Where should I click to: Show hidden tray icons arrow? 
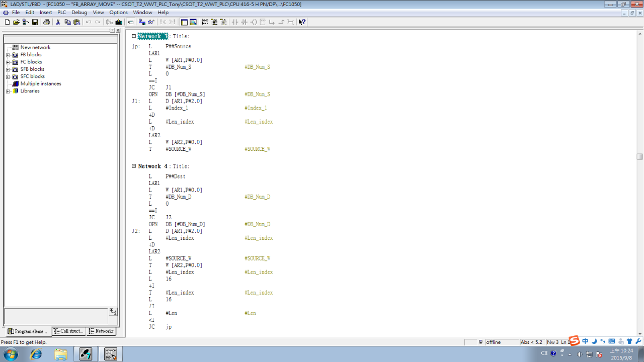[x=570, y=354]
